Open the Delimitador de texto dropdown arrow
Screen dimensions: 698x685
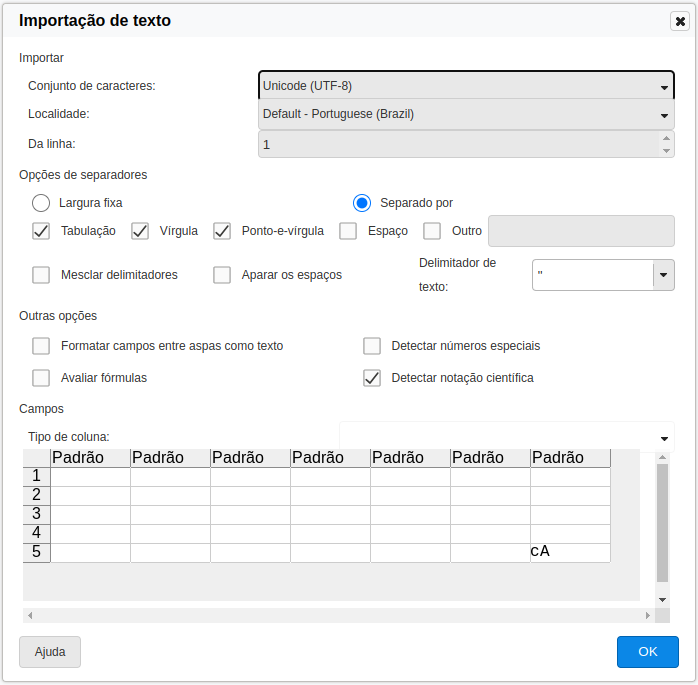[663, 275]
